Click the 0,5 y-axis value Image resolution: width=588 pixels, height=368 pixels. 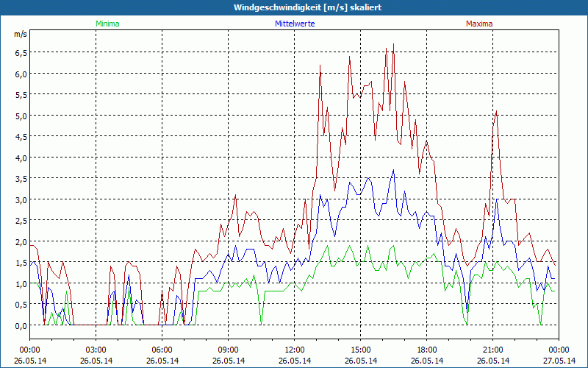(21, 305)
